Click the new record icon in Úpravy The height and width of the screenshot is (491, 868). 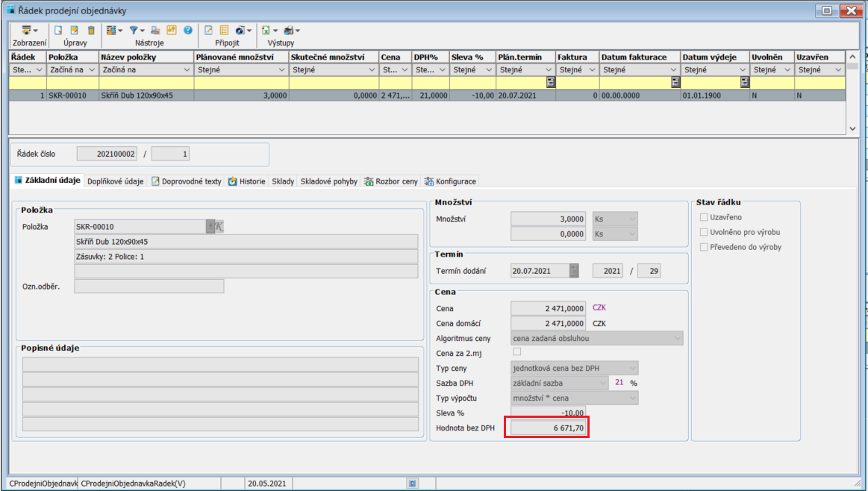coord(57,31)
